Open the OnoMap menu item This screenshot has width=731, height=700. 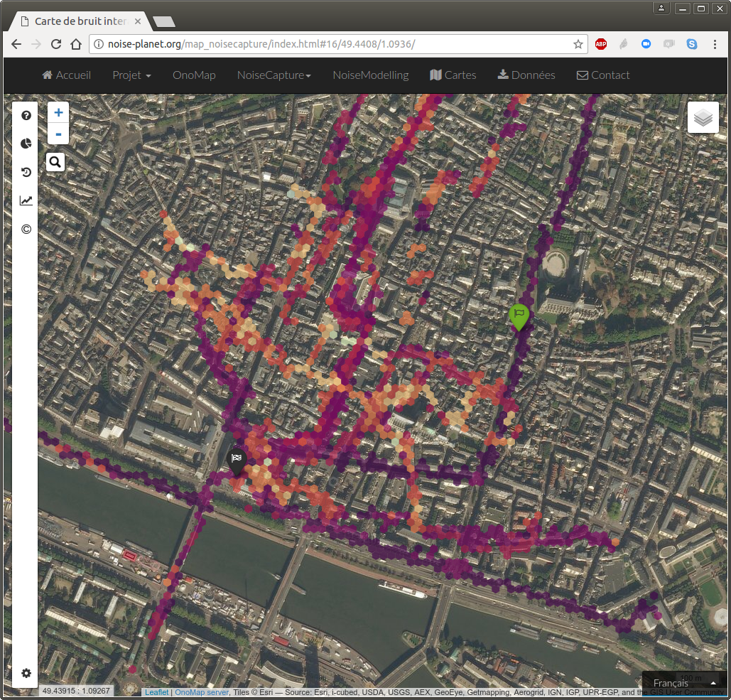(x=194, y=75)
